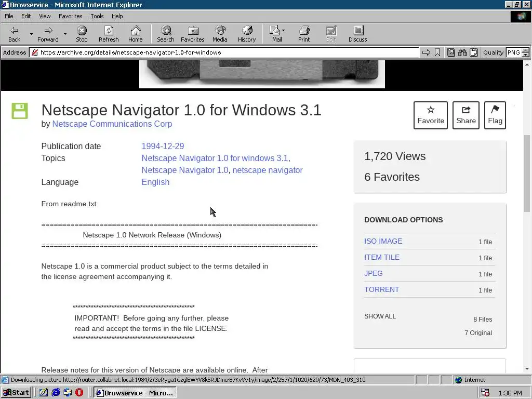
Task: Click the clipboard icon near Quality
Action: (474, 52)
